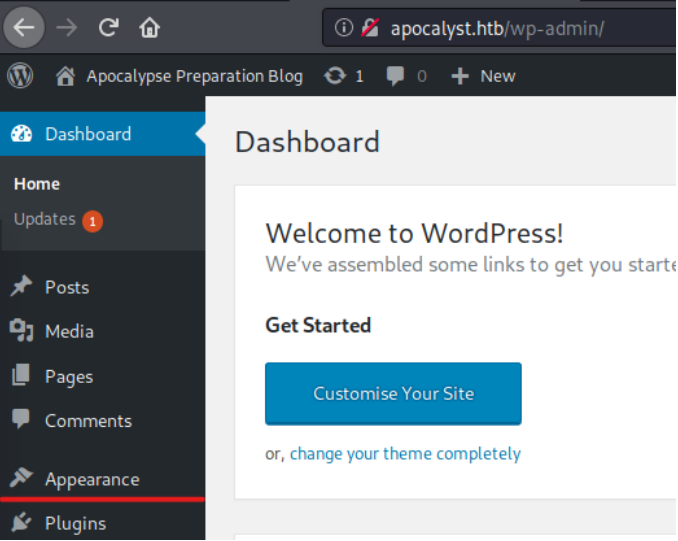Click the house icon beside the site name
The width and height of the screenshot is (678, 541).
coord(65,76)
